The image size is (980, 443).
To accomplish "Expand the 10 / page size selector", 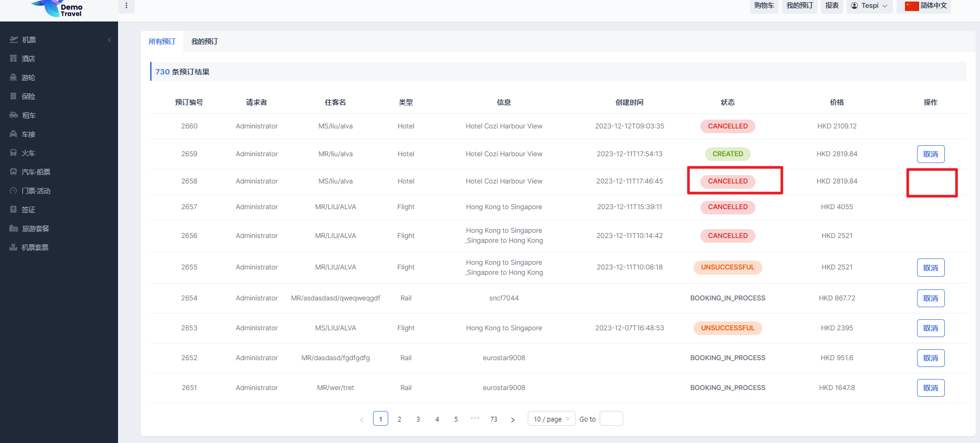I will pyautogui.click(x=551, y=419).
